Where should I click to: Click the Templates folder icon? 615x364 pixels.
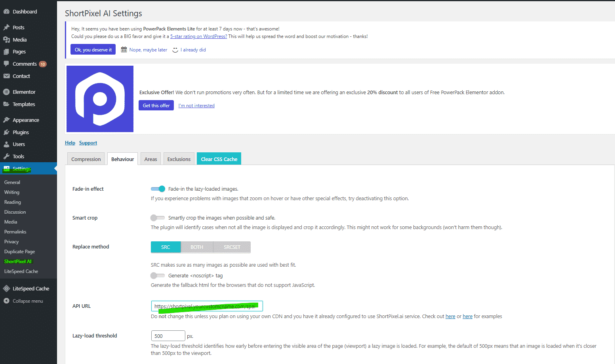[6, 104]
